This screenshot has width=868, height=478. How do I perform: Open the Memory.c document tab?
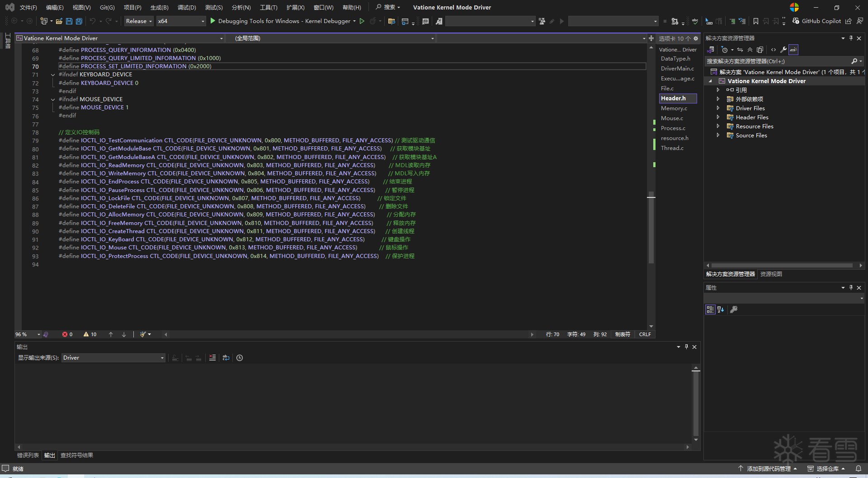click(x=674, y=108)
